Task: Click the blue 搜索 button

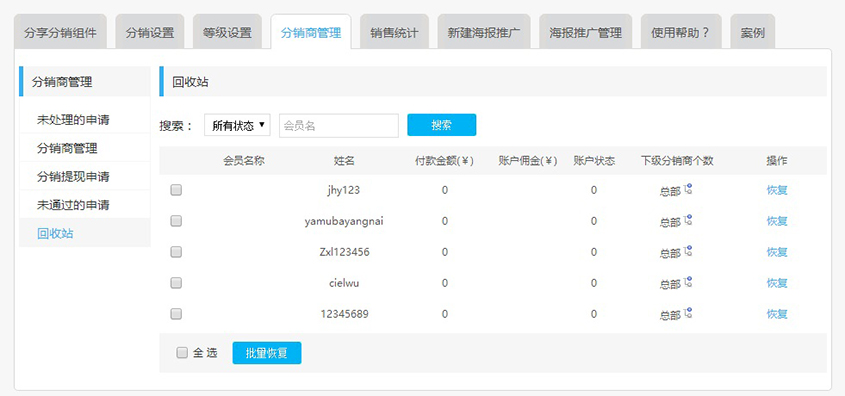Action: (441, 125)
